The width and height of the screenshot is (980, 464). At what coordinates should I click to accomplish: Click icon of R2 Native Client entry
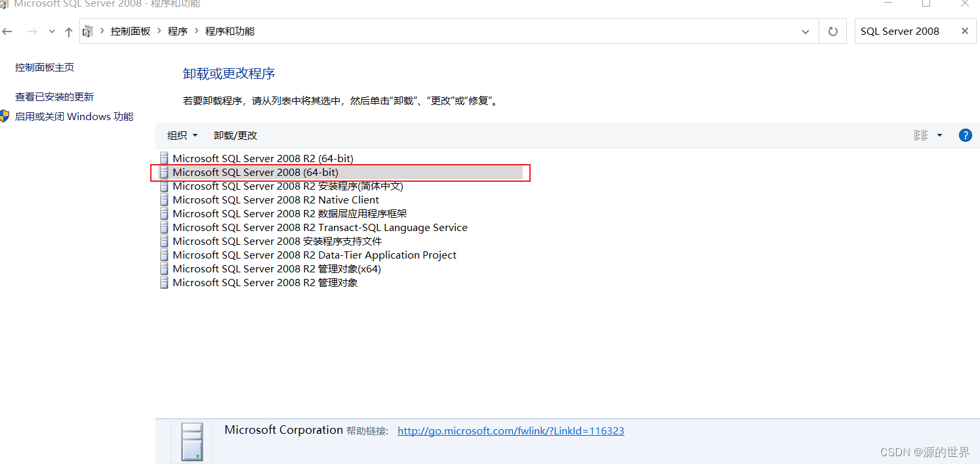(x=164, y=200)
